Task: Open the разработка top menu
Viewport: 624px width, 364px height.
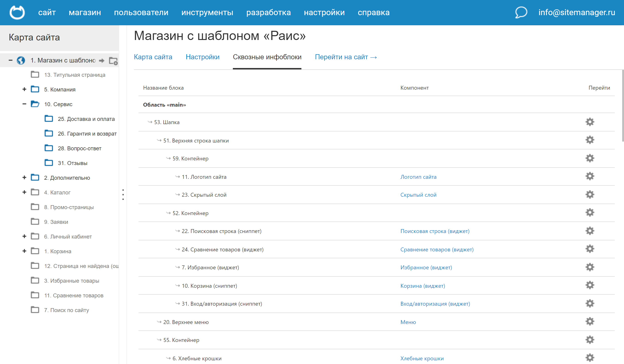Action: (269, 12)
